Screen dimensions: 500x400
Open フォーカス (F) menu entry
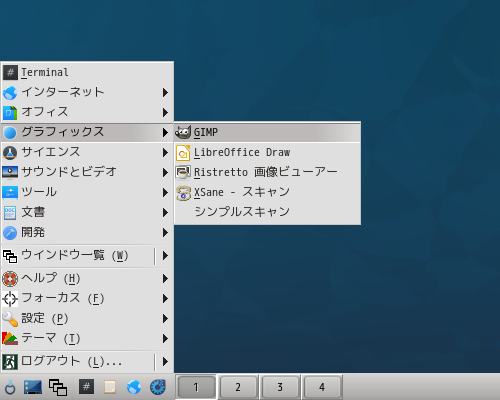87,298
